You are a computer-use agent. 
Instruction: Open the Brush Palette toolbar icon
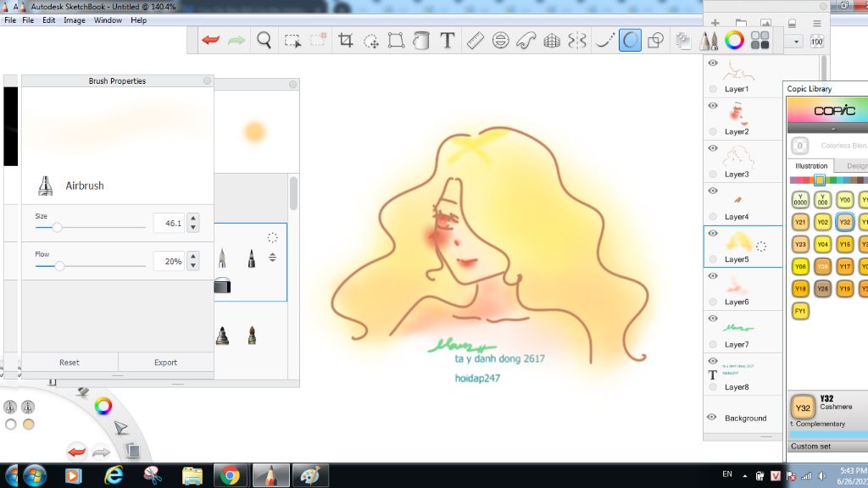pyautogui.click(x=709, y=41)
